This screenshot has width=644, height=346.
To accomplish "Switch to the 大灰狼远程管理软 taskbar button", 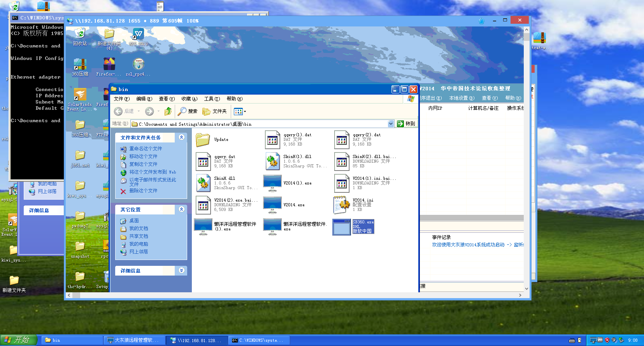I will point(134,340).
